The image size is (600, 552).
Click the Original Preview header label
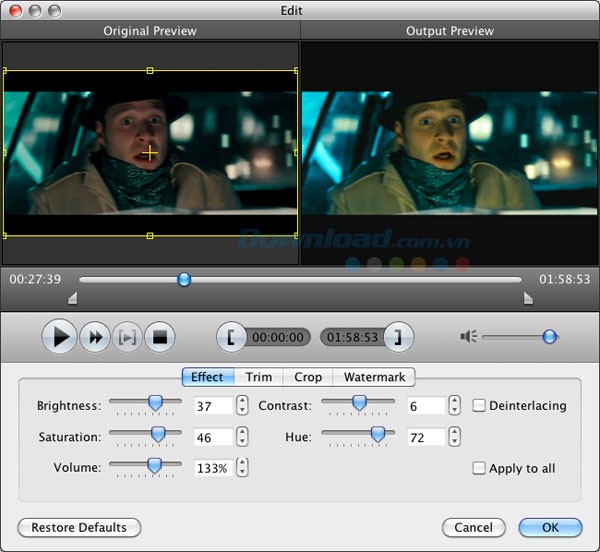click(x=150, y=31)
